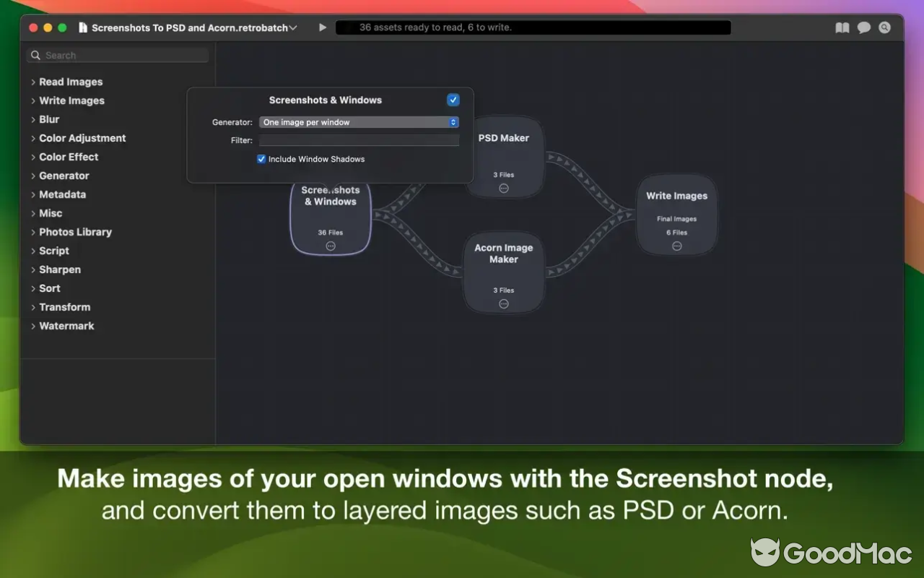Click the ellipsis icon on Acorn Image Maker node
This screenshot has height=578, width=924.
(504, 303)
